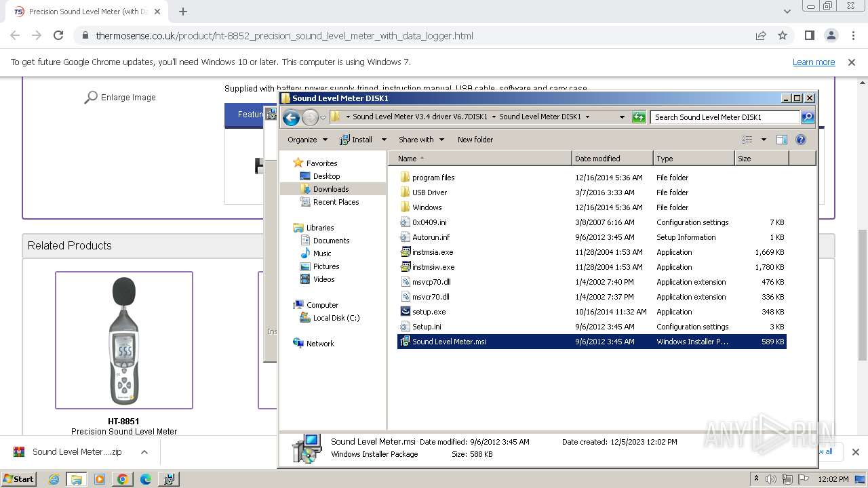The width and height of the screenshot is (868, 488).
Task: Select Downloads in the navigation pane
Action: tap(331, 189)
